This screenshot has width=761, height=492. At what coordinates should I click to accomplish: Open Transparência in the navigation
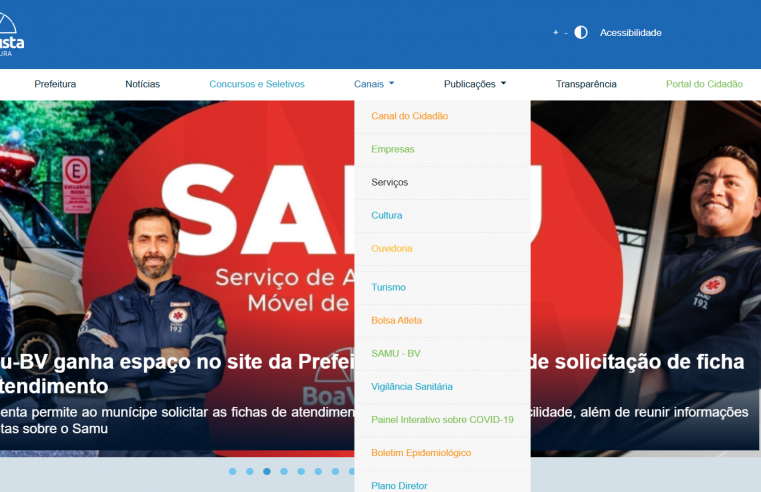[586, 84]
